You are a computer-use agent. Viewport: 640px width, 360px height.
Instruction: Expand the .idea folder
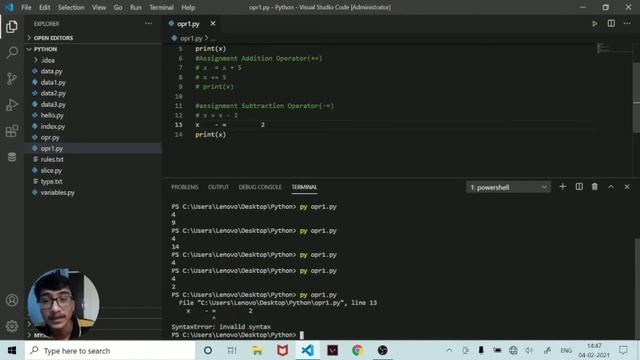click(93, 60)
